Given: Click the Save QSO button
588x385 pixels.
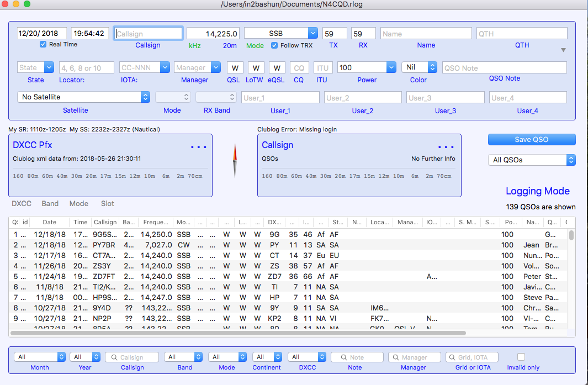Looking at the screenshot, I should (532, 139).
